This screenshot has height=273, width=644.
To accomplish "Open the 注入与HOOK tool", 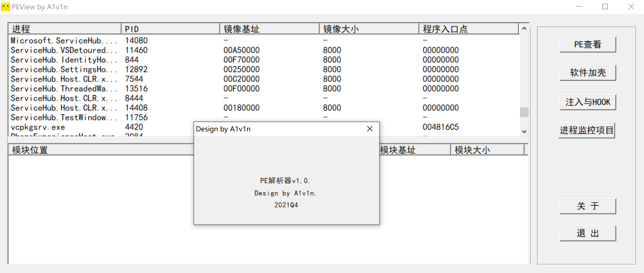I will (588, 102).
